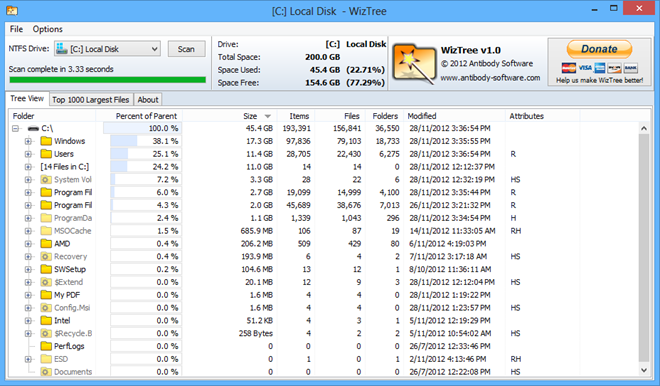Viewport: 660px width, 386px height.
Task: Click the drive icon in NTFS Drive combo
Action: coord(62,48)
